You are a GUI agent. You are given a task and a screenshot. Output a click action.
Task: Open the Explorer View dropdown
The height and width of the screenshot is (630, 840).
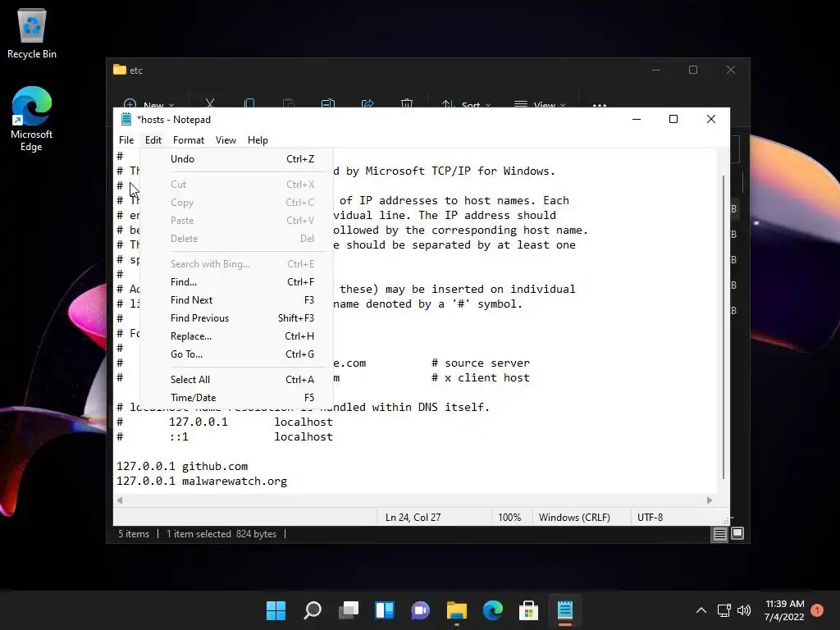(x=540, y=103)
